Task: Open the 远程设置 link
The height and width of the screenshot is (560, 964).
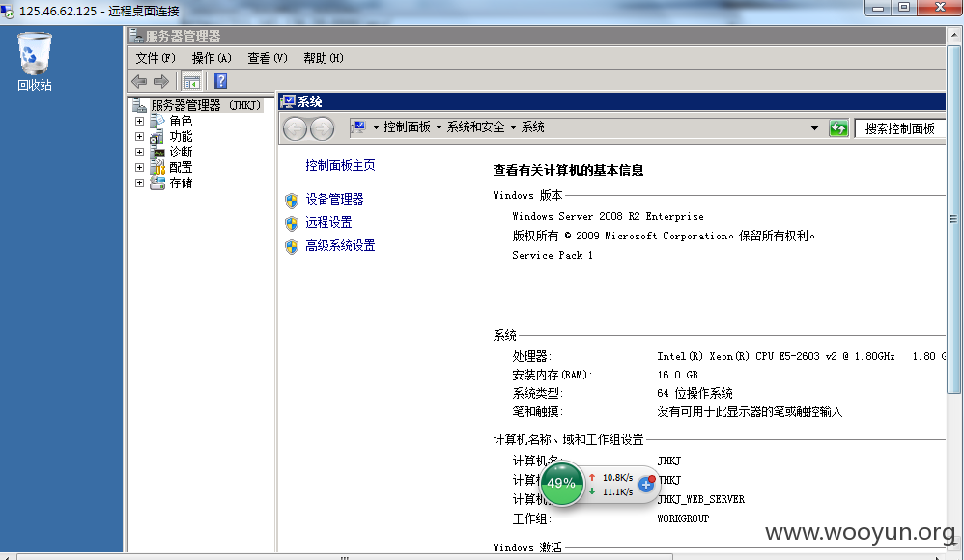Action: pos(329,222)
